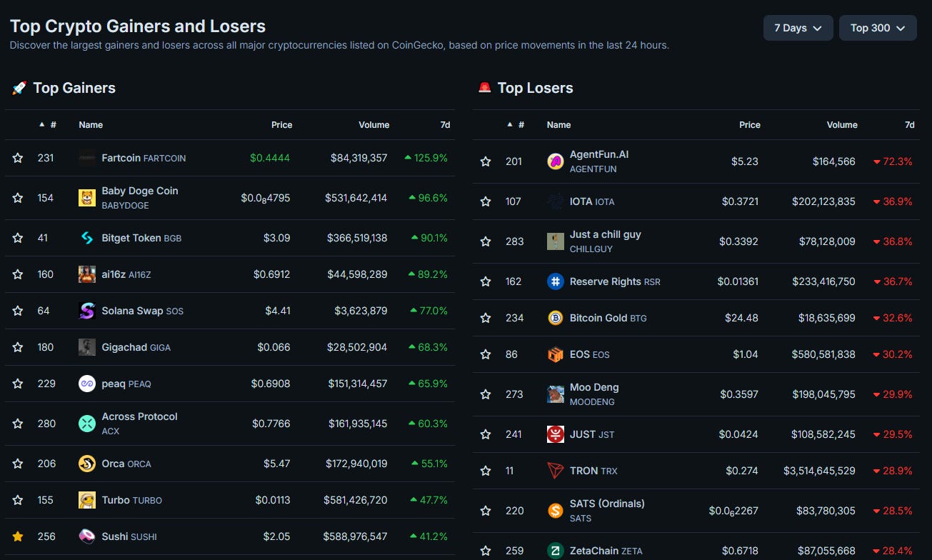
Task: Favorite Fartcoin with its star
Action: click(18, 158)
